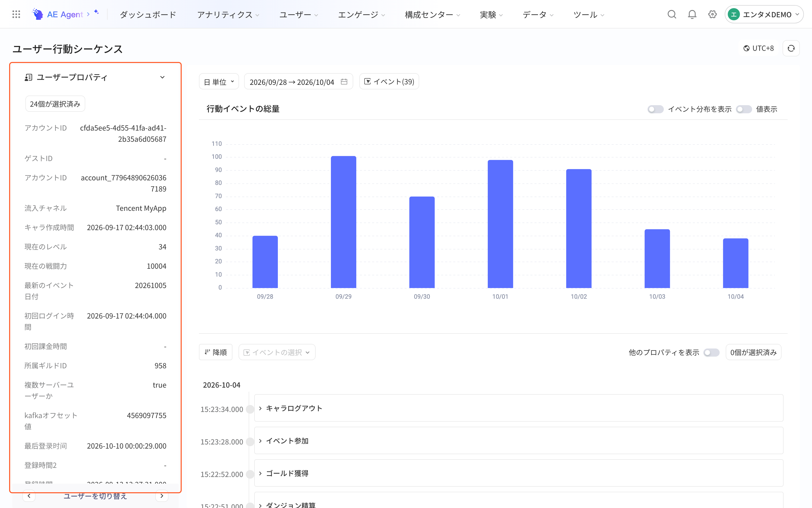
Task: Click the account_779648906260367189 value
Action: (x=124, y=183)
